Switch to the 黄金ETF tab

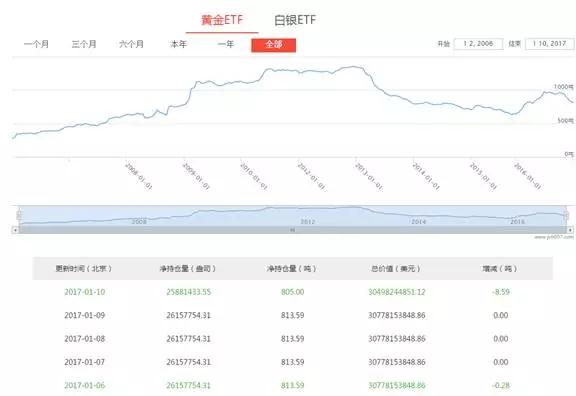click(x=222, y=20)
